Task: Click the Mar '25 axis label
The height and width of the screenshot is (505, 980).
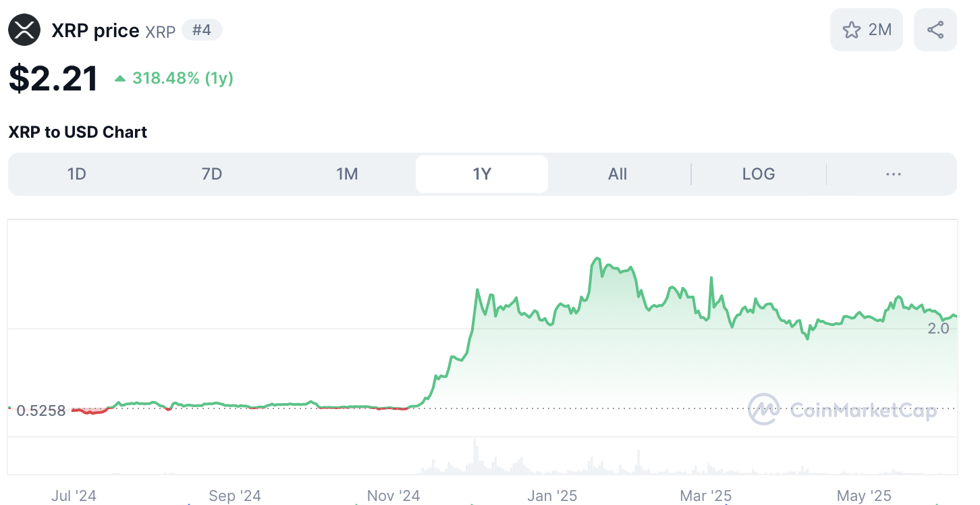Action: click(706, 496)
